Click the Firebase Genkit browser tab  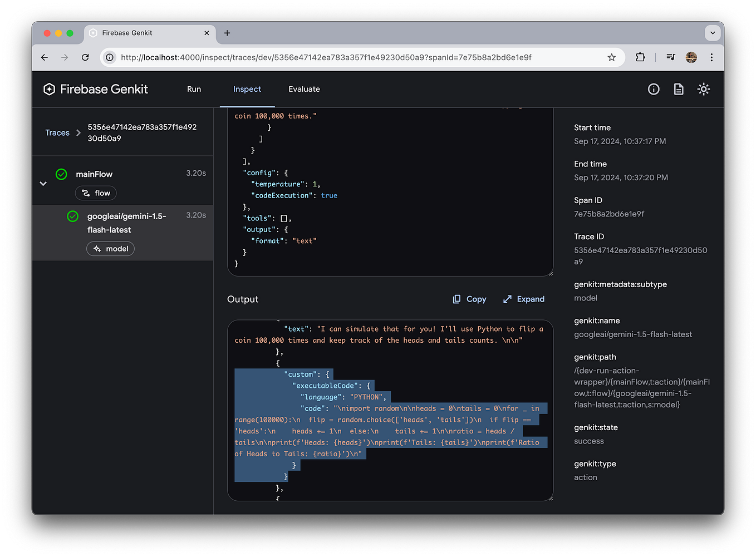click(x=149, y=33)
